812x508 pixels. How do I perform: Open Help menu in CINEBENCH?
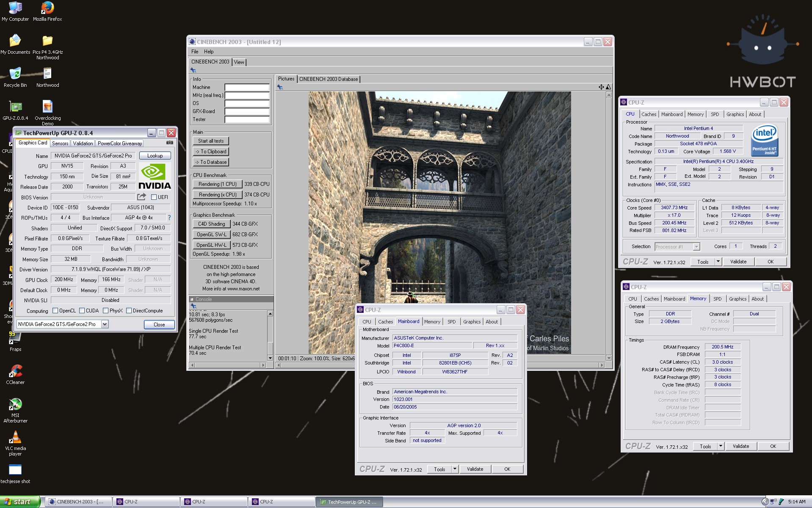209,52
